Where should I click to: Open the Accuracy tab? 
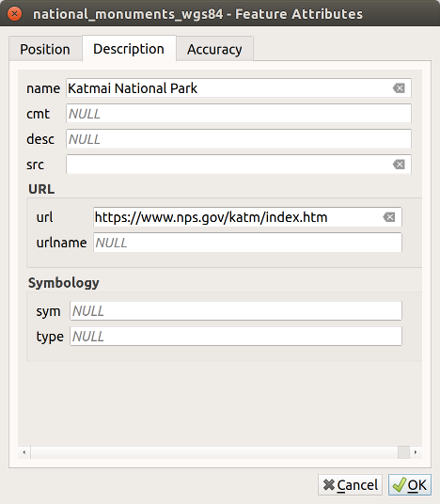point(214,49)
